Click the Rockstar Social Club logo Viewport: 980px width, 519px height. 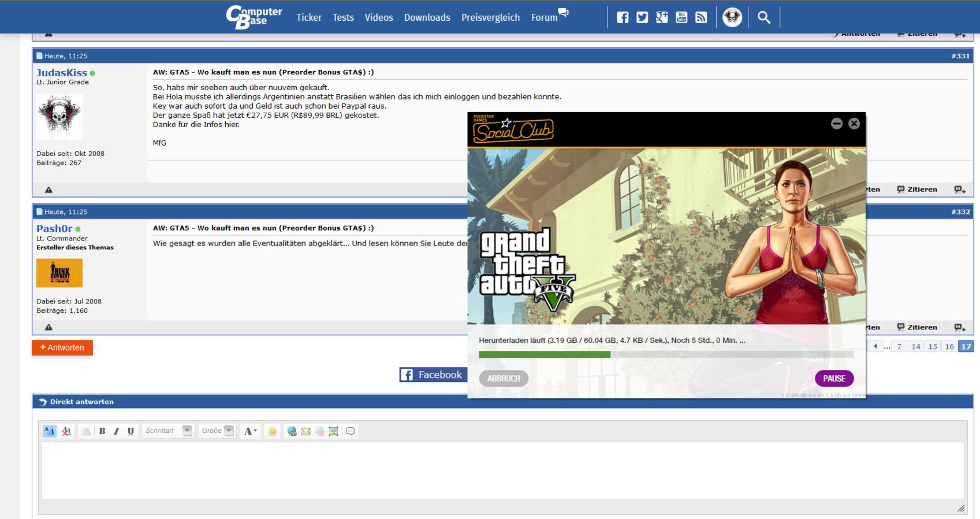click(513, 129)
